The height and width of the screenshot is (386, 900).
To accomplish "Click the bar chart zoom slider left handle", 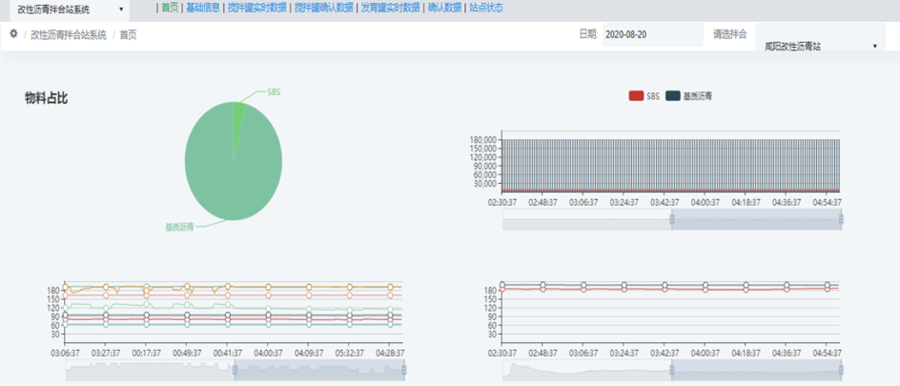I will (672, 219).
